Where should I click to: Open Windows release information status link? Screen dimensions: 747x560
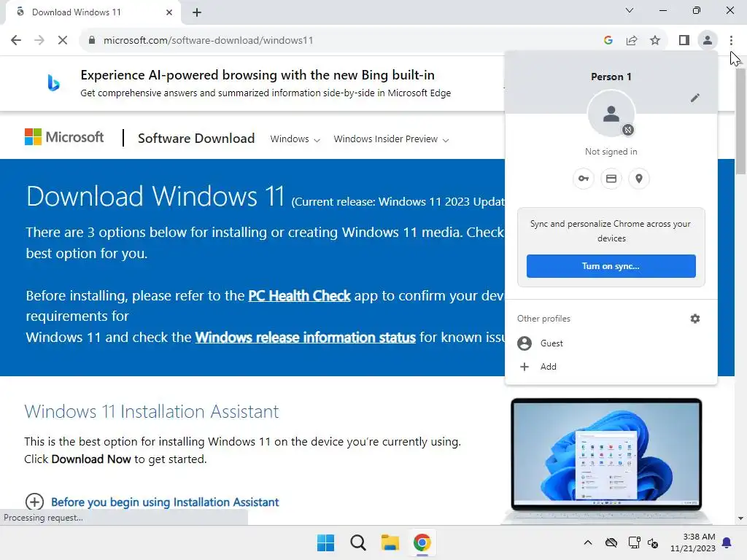[x=306, y=337]
